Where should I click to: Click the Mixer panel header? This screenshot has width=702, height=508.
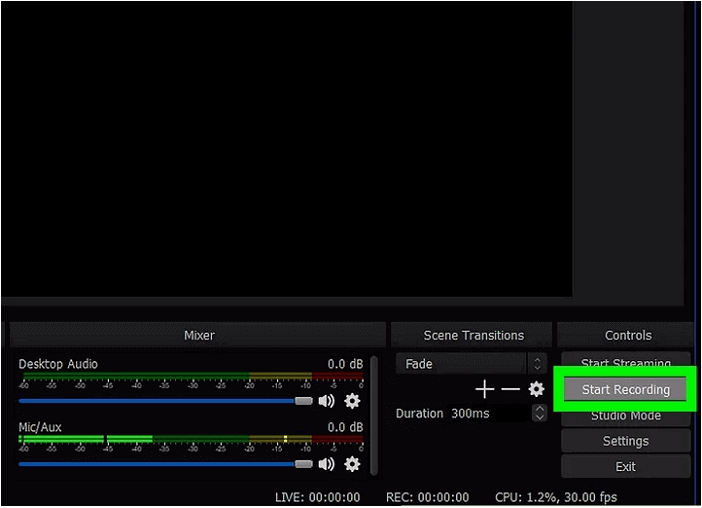[198, 335]
